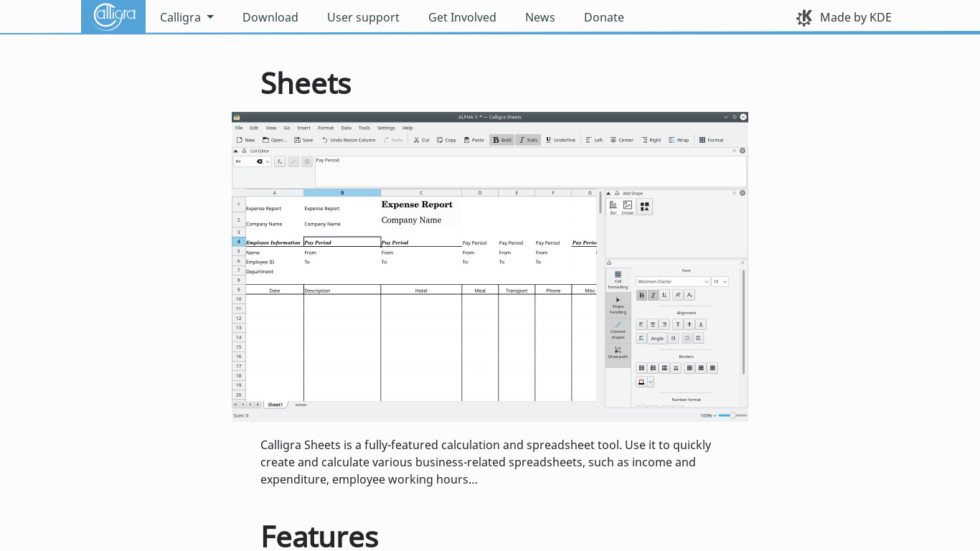Open the toolbar Format cell icon

tap(702, 140)
